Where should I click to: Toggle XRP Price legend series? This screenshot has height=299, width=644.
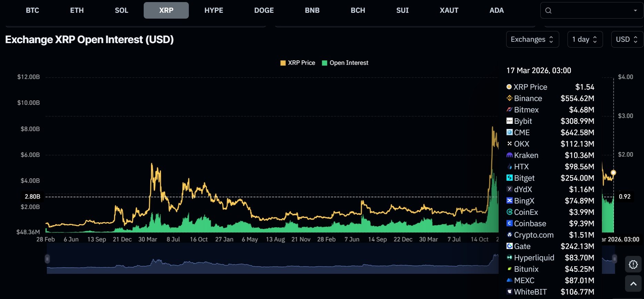coord(298,63)
